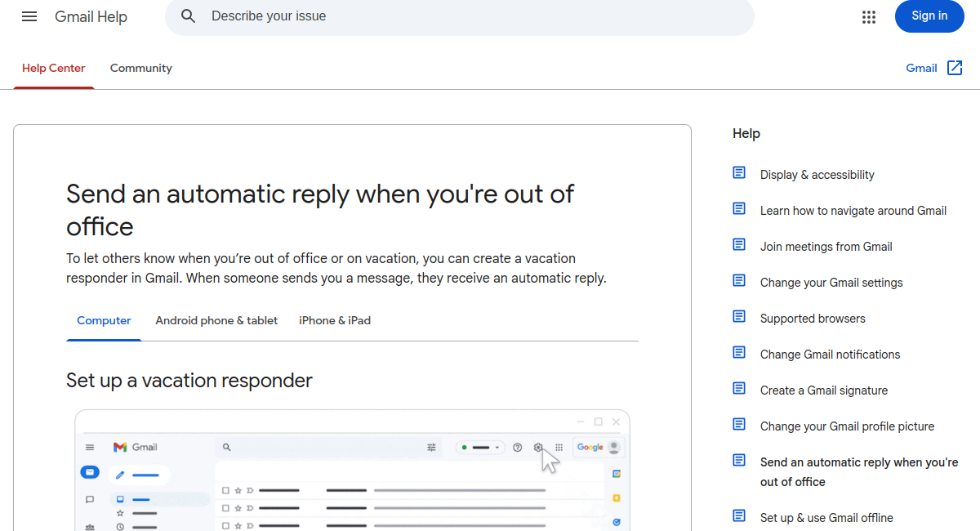The image size is (980, 531).
Task: Open Join meetings from Gmail article
Action: coord(826,247)
